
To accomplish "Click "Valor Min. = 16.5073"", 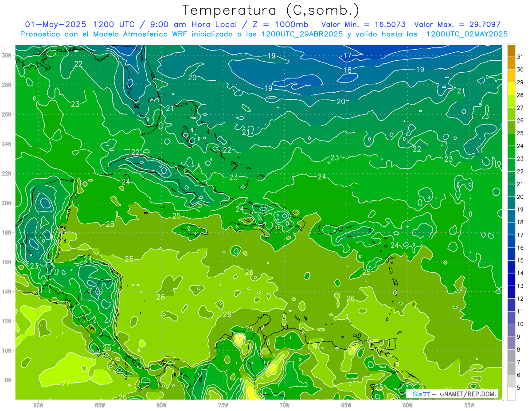I will (363, 24).
